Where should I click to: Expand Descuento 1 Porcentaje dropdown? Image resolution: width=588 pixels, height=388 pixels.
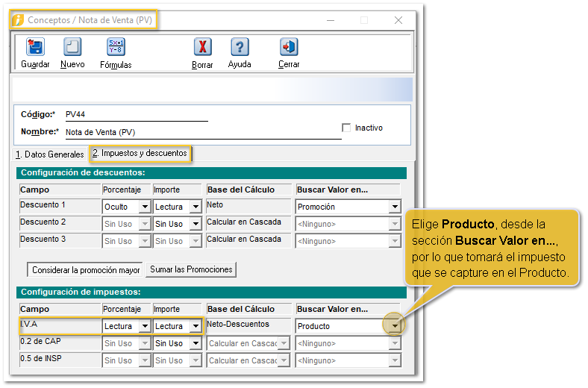145,207
